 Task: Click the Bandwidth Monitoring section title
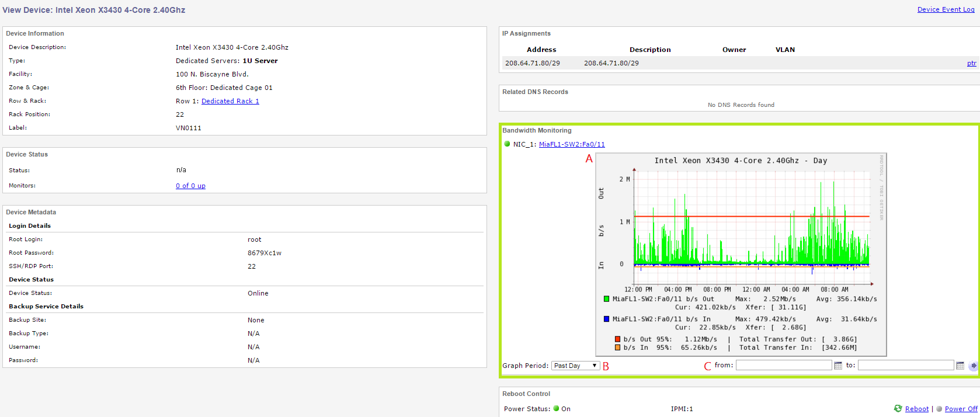coord(537,130)
